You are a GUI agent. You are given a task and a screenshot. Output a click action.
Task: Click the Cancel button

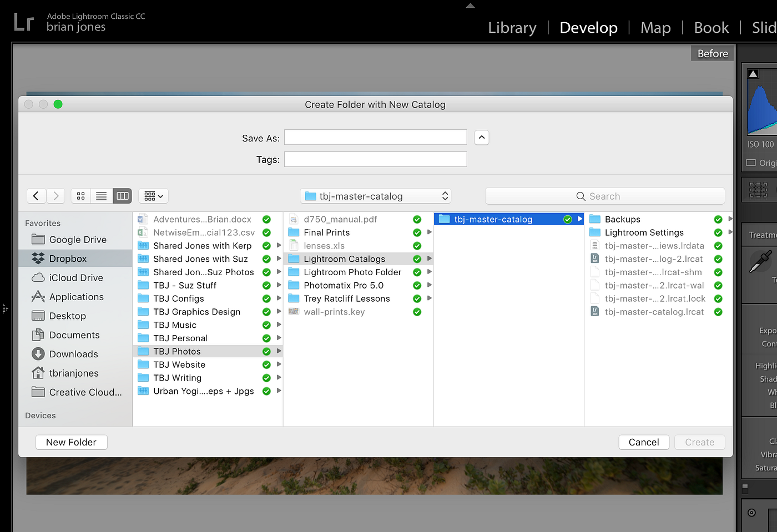(644, 442)
